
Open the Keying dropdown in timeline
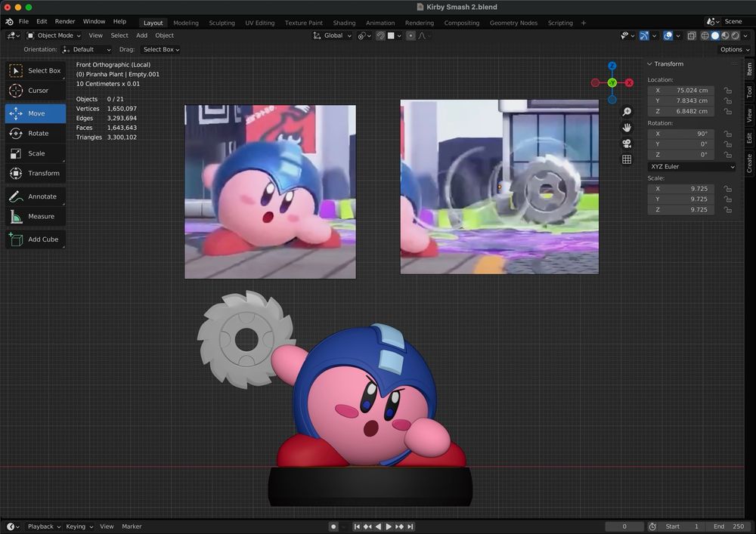pos(79,526)
